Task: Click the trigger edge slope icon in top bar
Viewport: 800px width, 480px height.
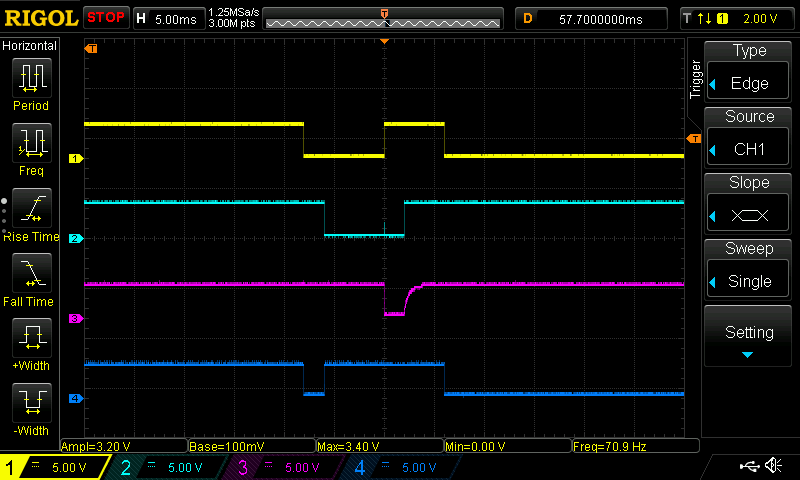Action: pos(705,19)
